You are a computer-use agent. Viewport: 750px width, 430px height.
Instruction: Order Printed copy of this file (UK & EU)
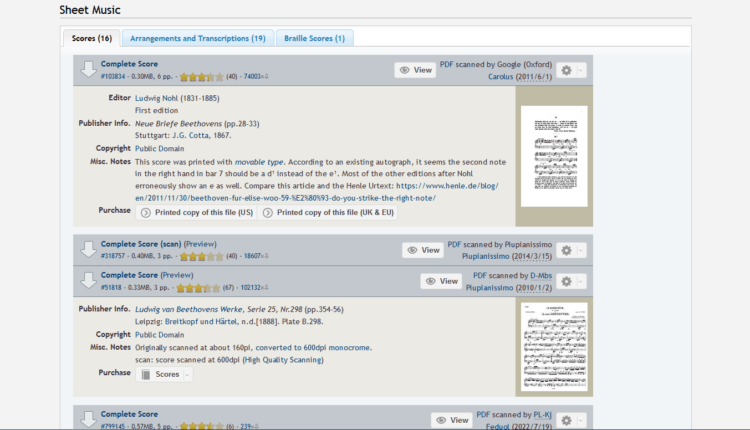pos(328,212)
